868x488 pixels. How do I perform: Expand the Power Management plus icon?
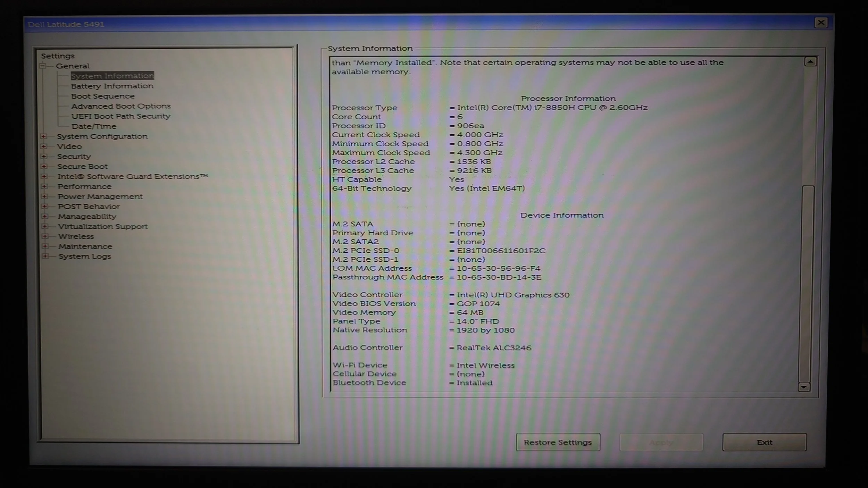tap(44, 196)
